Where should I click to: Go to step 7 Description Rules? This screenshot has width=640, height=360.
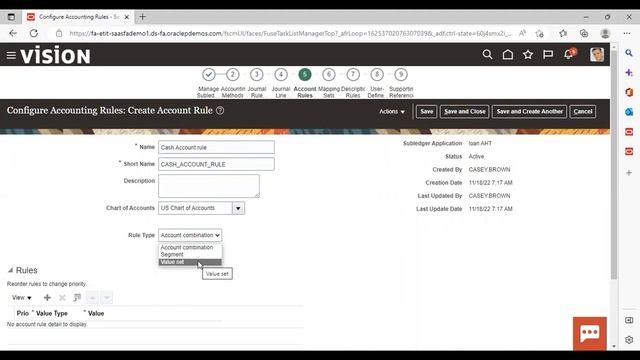[353, 75]
